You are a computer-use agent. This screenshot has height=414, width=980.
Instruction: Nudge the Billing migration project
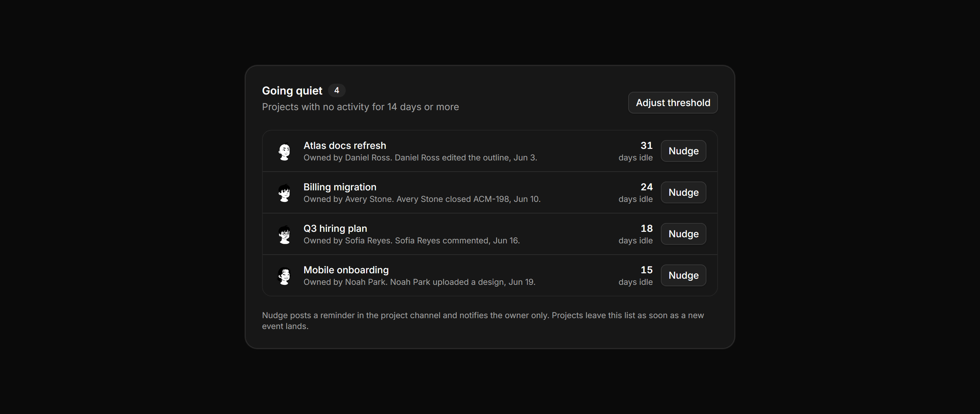[x=683, y=192]
